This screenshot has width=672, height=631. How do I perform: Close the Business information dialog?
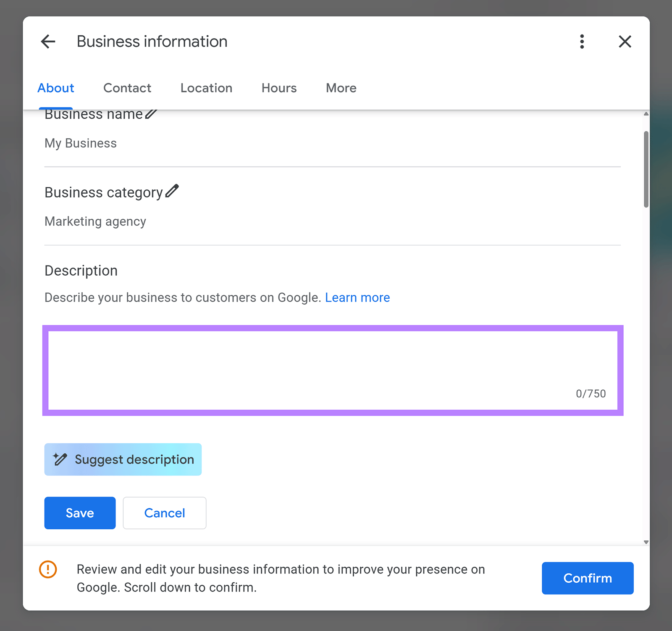(x=625, y=42)
